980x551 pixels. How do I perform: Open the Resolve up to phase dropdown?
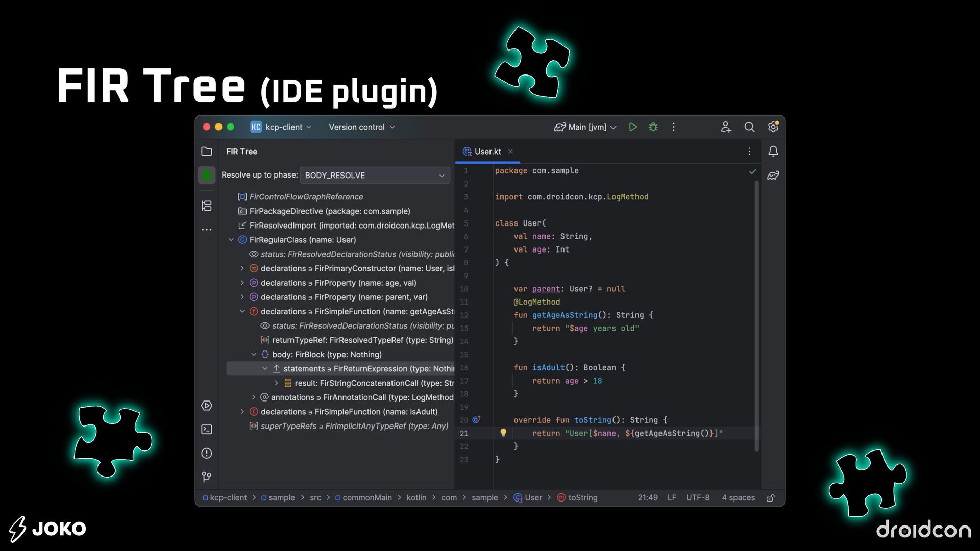pos(375,176)
